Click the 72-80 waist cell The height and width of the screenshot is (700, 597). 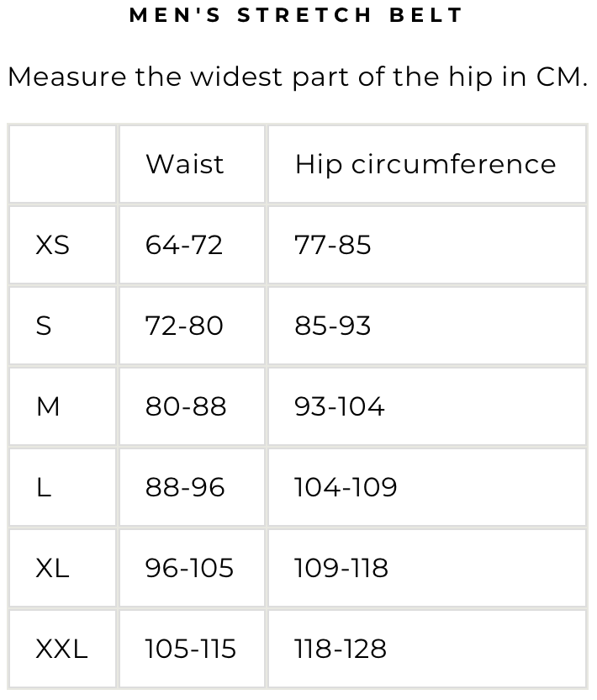click(x=184, y=326)
